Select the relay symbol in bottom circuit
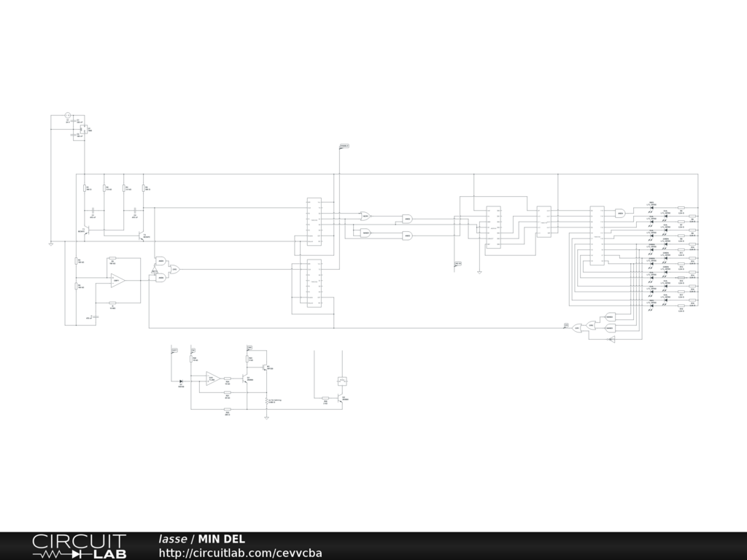 pyautogui.click(x=341, y=381)
